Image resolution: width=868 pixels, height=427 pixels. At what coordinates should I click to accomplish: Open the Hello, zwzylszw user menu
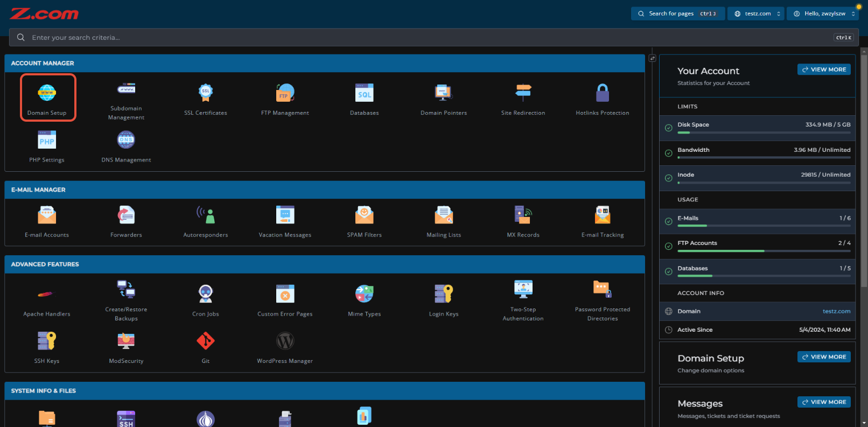(823, 13)
